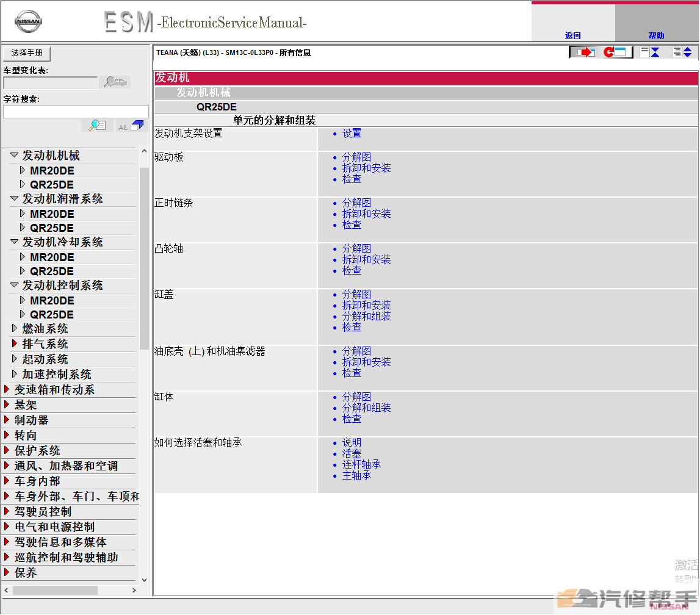This screenshot has width=700, height=615.
Task: Click the AB search options icon
Action: pyautogui.click(x=131, y=126)
